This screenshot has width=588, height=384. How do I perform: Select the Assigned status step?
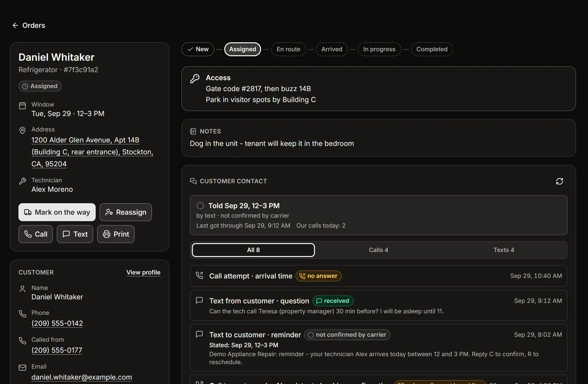pos(243,49)
